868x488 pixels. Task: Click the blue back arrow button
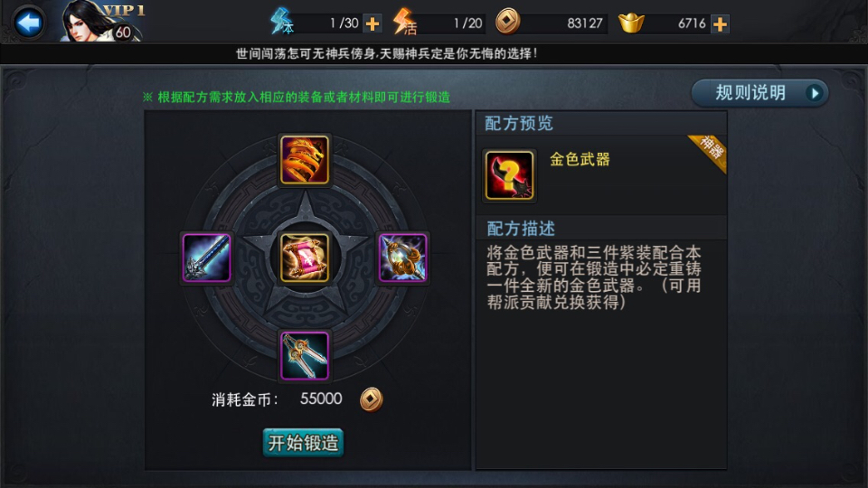click(28, 23)
